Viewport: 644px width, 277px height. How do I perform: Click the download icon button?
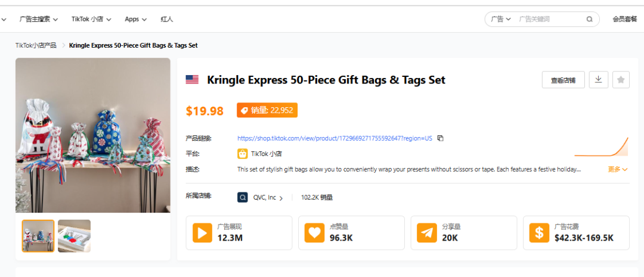point(598,79)
